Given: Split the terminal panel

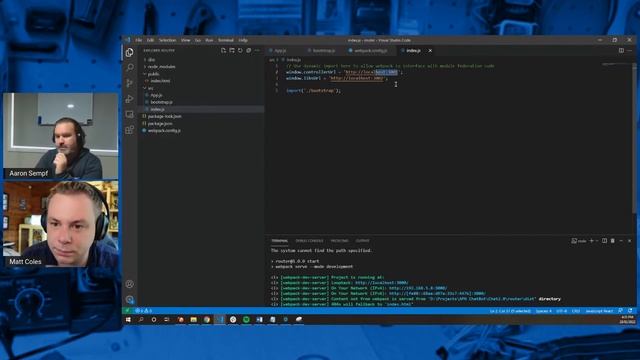Looking at the screenshot, I should coord(604,241).
